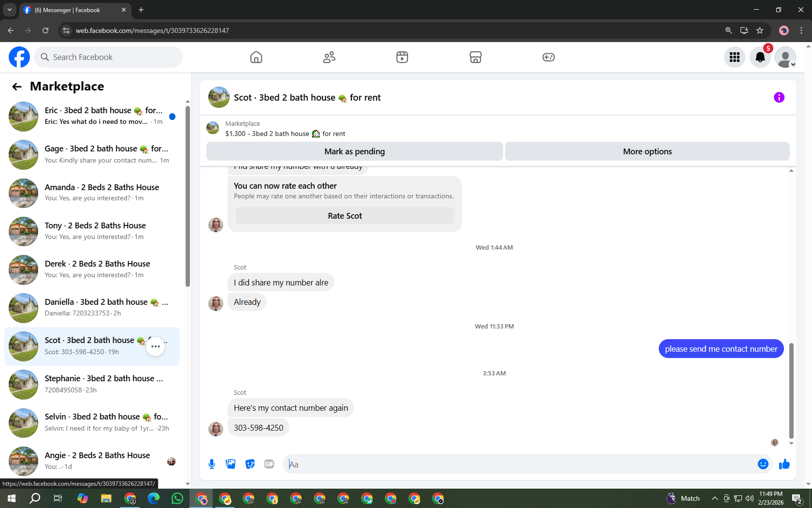Open a new browser tab

click(141, 10)
